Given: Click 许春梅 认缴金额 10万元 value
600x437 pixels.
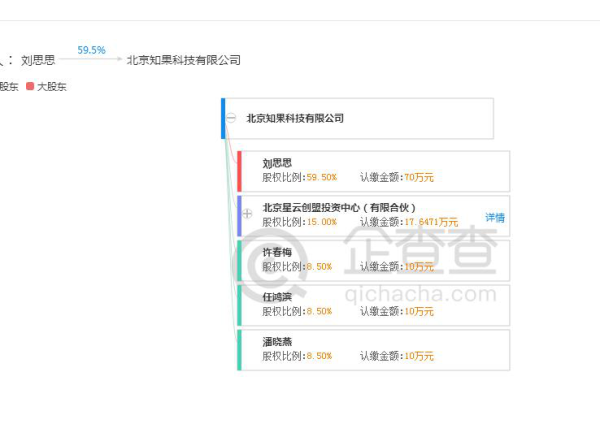Looking at the screenshot, I should (419, 267).
